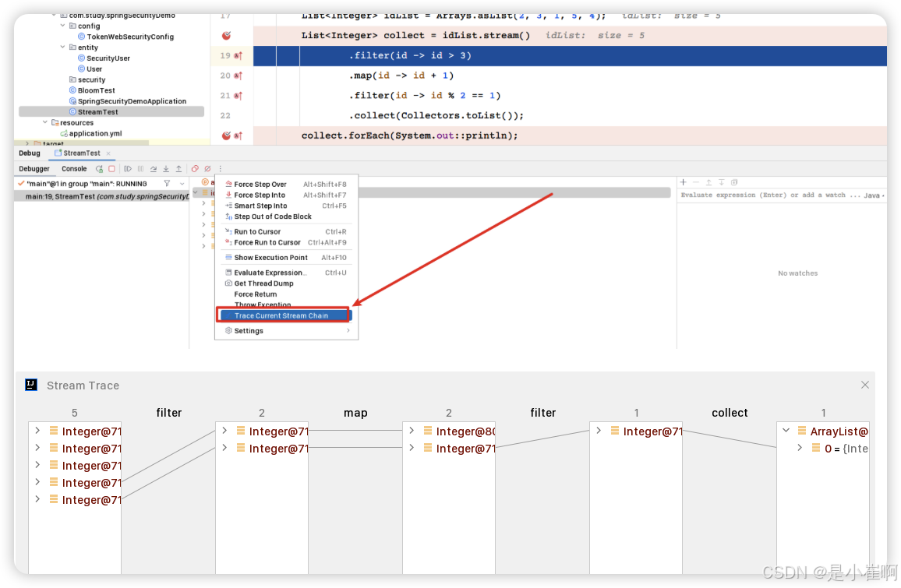The image size is (901, 588).
Task: Toggle breakpoint on line 20
Action: [238, 76]
